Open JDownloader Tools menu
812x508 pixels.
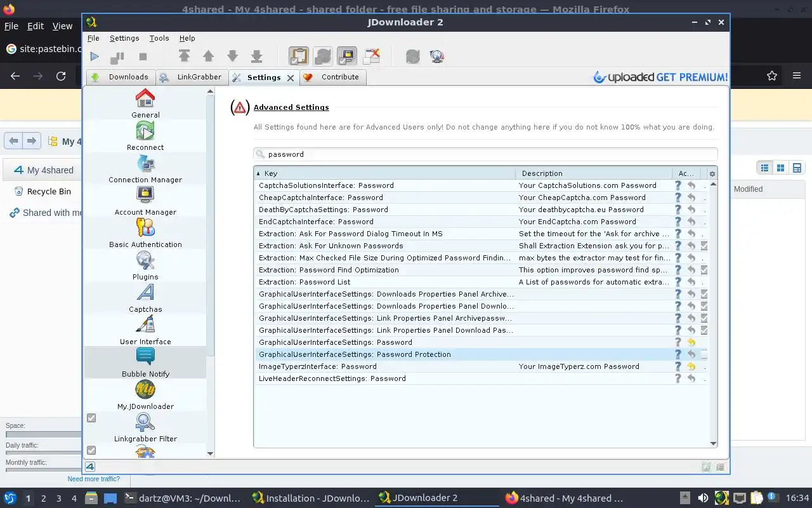pos(159,38)
